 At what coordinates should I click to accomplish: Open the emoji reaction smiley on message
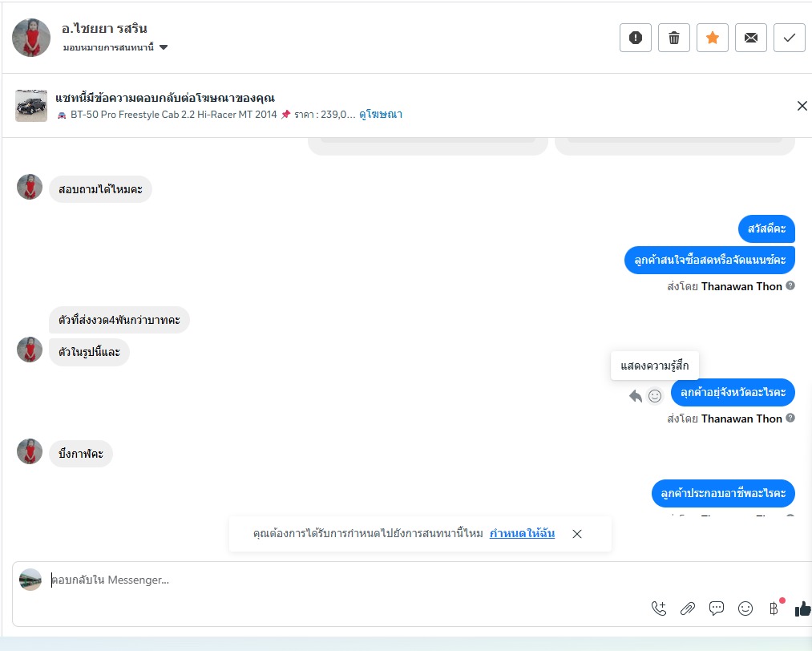[x=655, y=395]
